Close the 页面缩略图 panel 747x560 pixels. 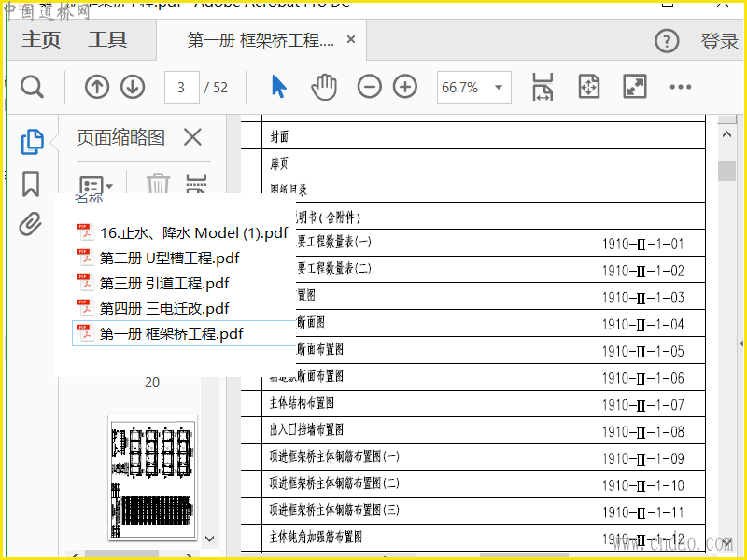coord(192,137)
